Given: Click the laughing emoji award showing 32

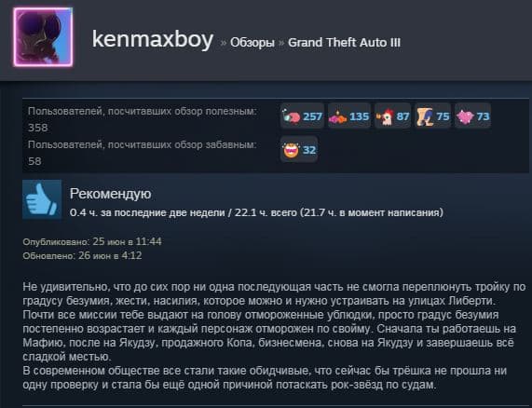Looking at the screenshot, I should pos(299,150).
